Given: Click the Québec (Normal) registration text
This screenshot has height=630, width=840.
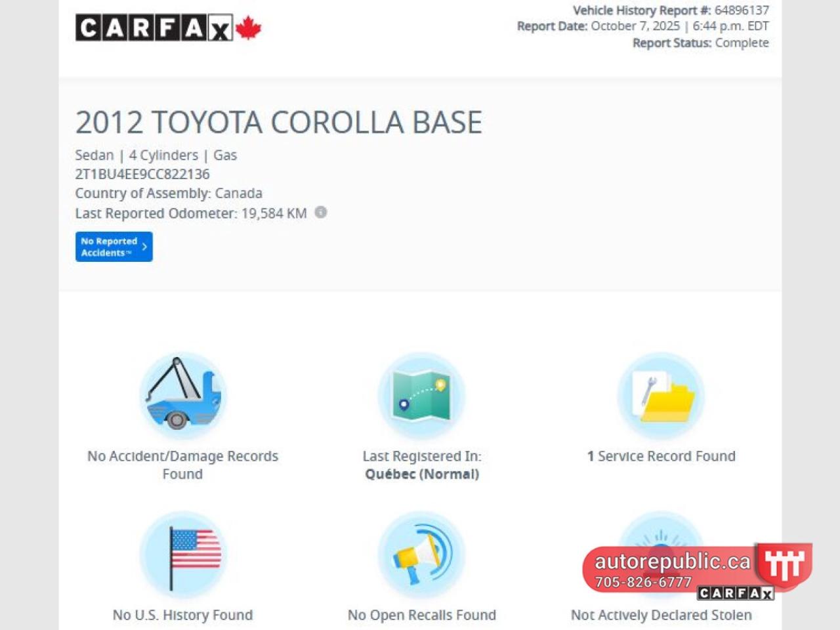Looking at the screenshot, I should coord(421,474).
